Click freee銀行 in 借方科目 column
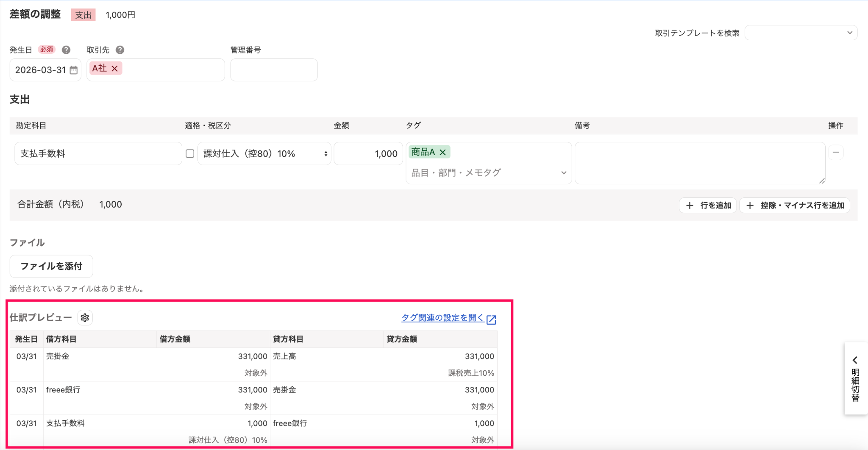 coord(63,390)
